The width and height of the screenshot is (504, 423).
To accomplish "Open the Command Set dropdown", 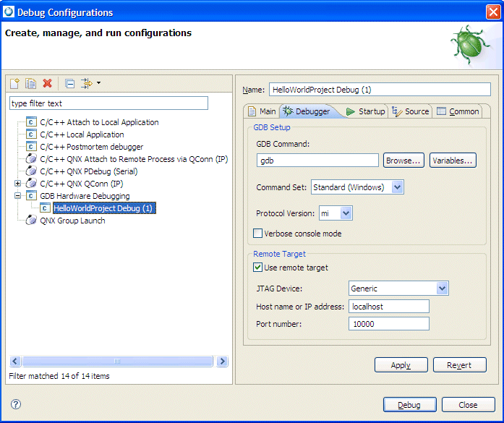I will [x=397, y=187].
